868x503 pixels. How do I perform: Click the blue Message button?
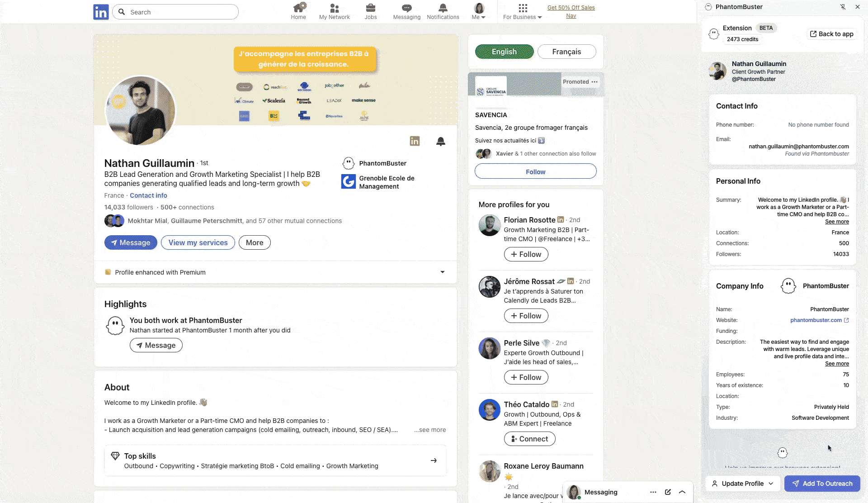click(131, 242)
